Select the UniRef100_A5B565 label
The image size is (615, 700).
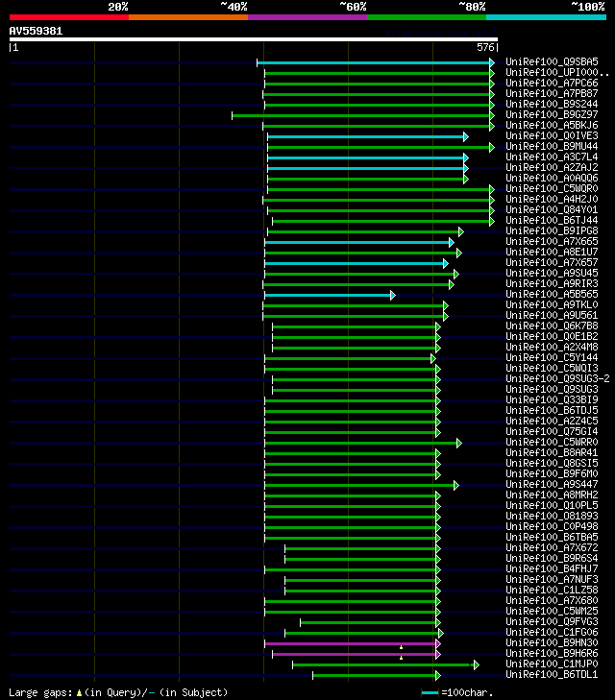pyautogui.click(x=552, y=294)
